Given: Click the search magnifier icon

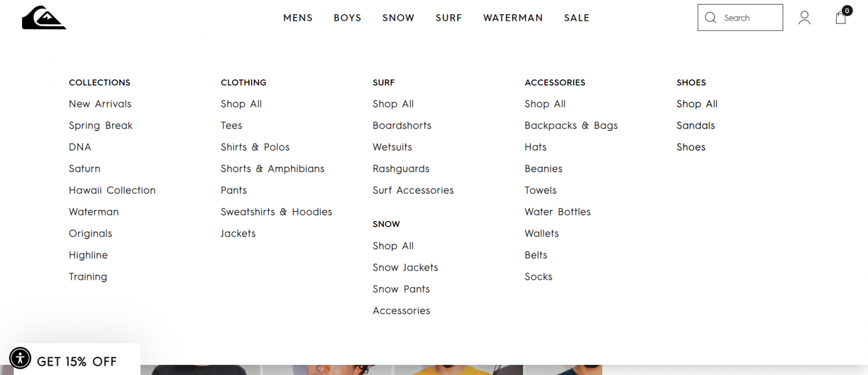Looking at the screenshot, I should (710, 18).
